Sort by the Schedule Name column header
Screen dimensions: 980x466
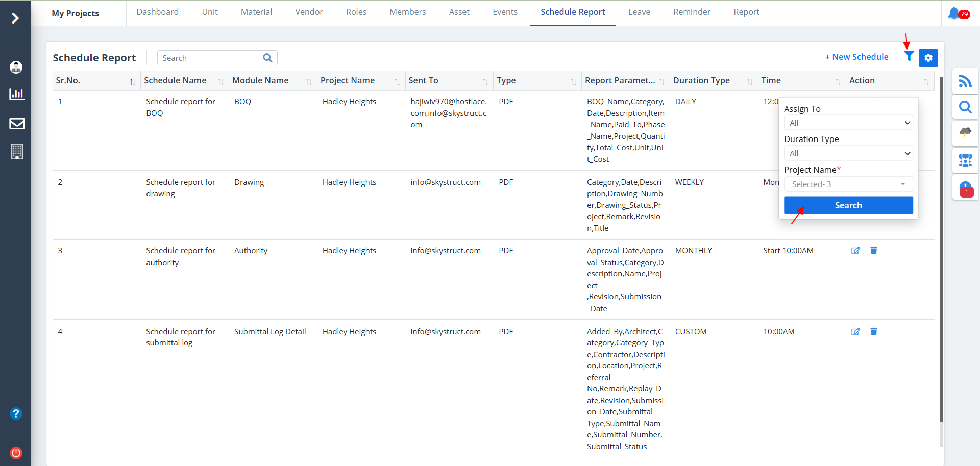[175, 81]
